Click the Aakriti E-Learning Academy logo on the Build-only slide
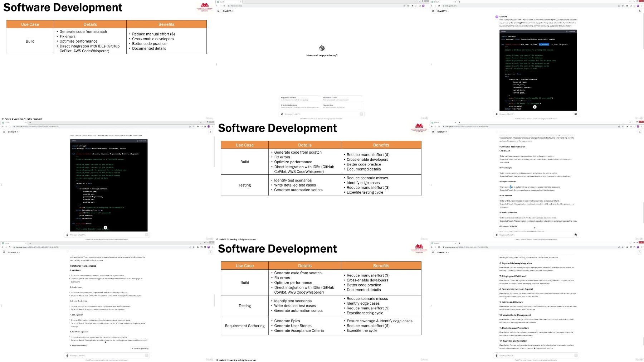The height and width of the screenshot is (362, 644). coord(205,7)
